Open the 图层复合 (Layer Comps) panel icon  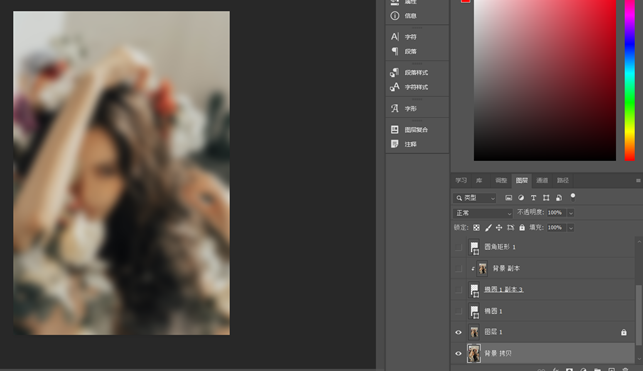click(x=394, y=130)
